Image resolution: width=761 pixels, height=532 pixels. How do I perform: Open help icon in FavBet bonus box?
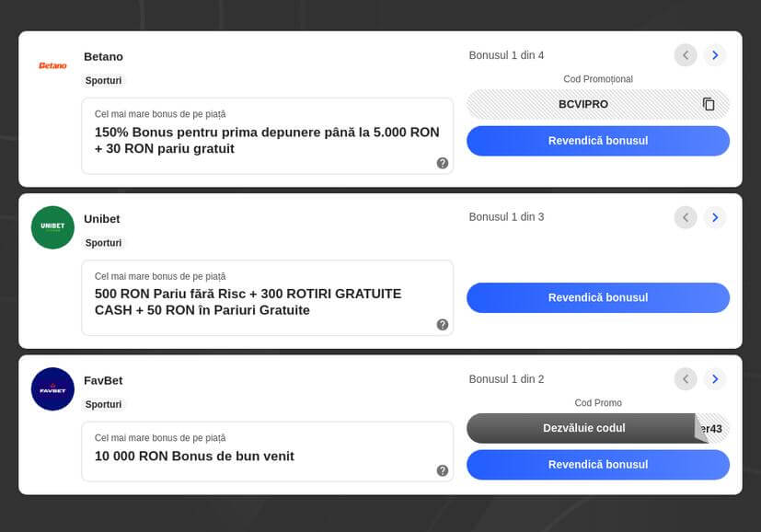(x=443, y=470)
